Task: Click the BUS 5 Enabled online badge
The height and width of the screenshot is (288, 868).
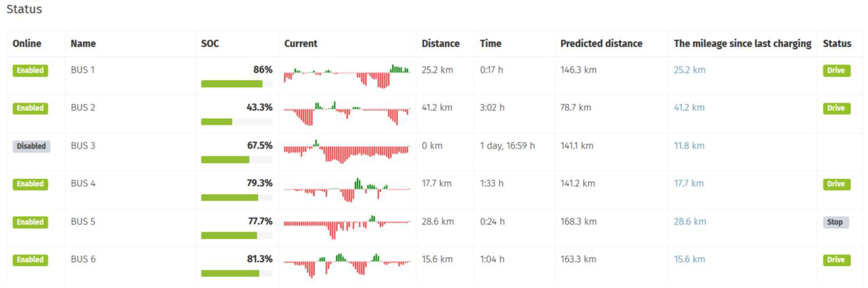Action: coord(30,222)
